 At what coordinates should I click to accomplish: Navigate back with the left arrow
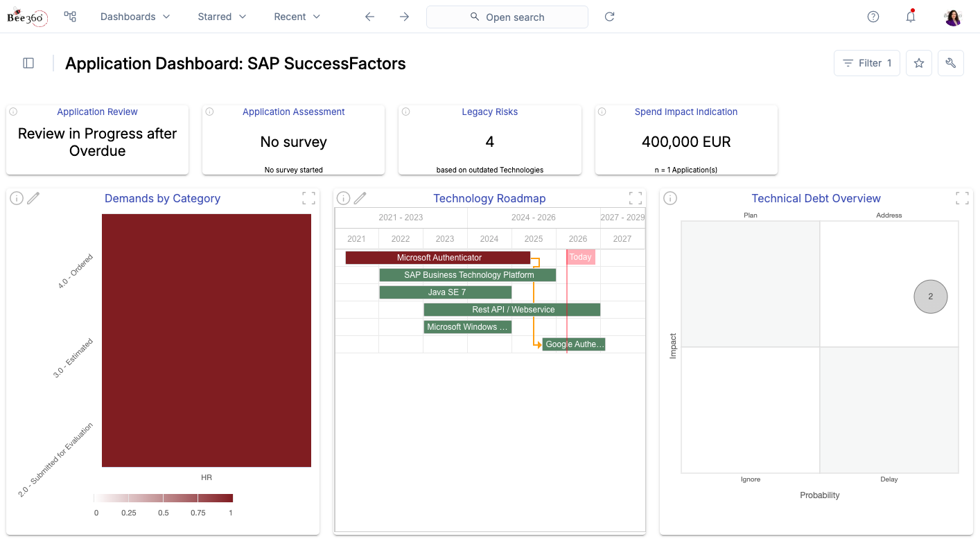point(369,17)
